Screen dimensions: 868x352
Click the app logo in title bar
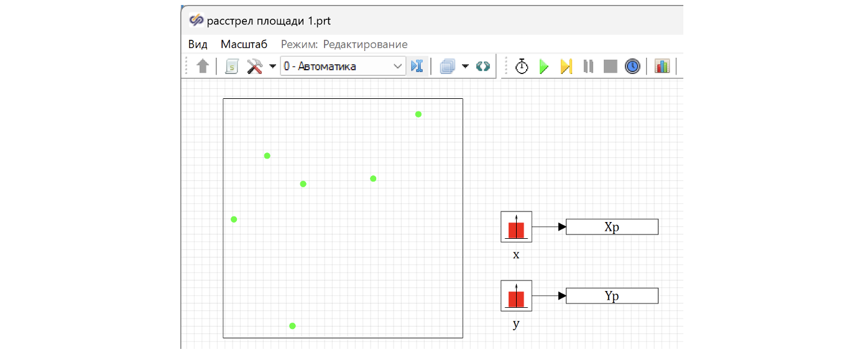point(196,21)
